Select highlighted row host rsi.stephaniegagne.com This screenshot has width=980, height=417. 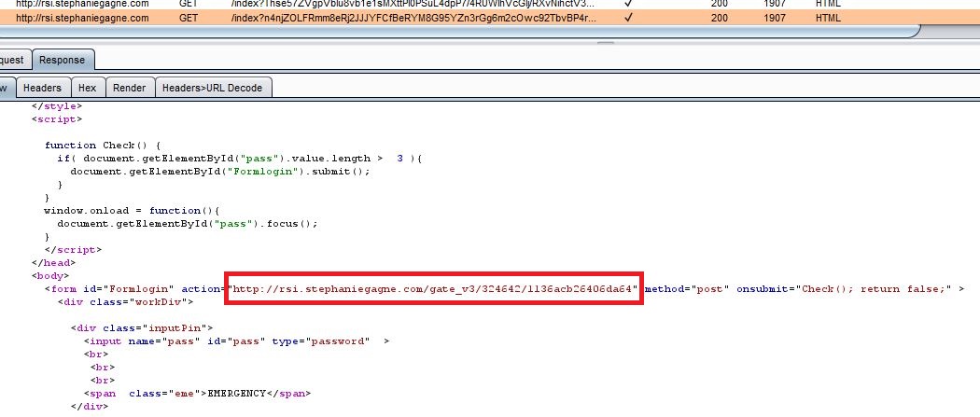click(x=82, y=18)
